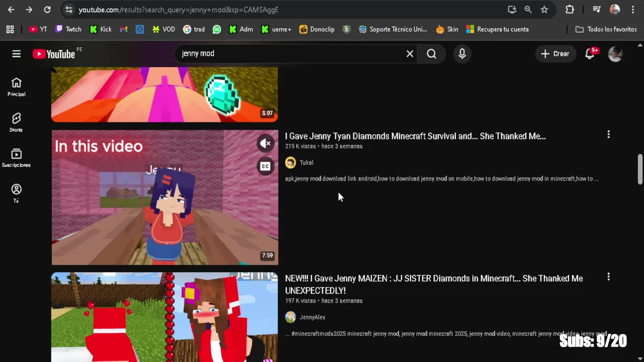This screenshot has height=362, width=644.
Task: Open the Chrome profile avatar
Action: pyautogui.click(x=614, y=10)
